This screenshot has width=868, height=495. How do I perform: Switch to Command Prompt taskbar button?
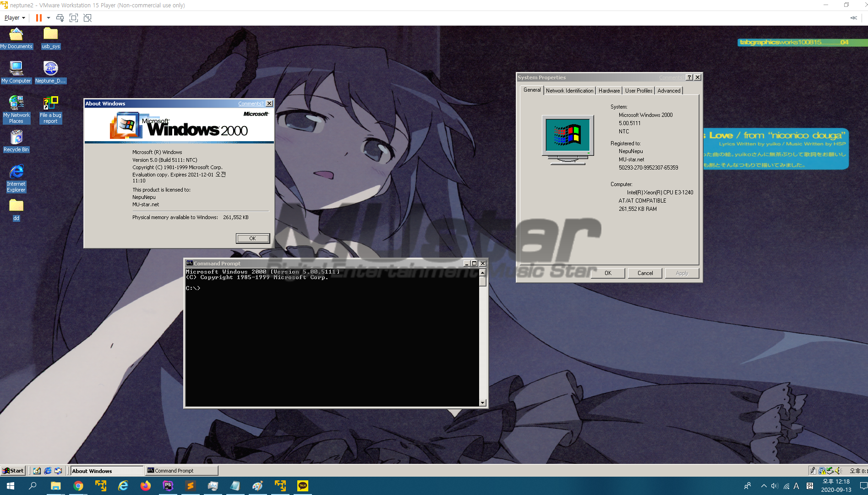pyautogui.click(x=181, y=471)
